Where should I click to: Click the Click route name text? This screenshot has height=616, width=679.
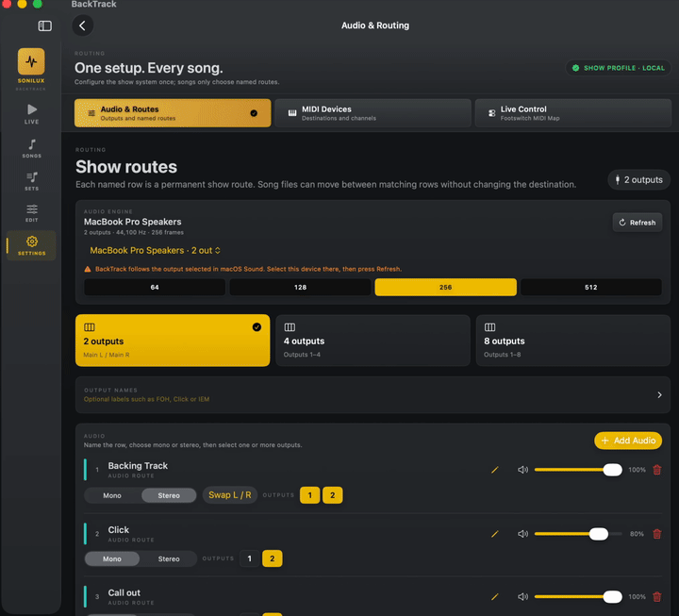[x=119, y=530]
